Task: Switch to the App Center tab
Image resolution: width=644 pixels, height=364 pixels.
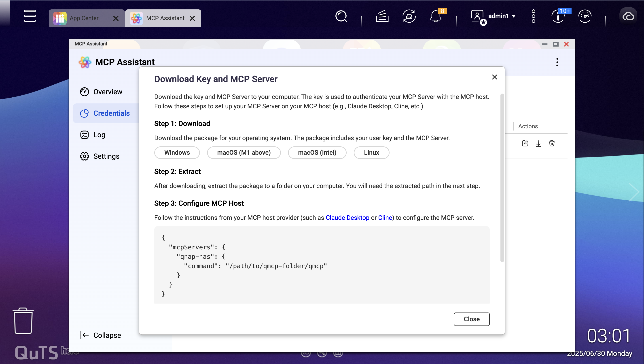Action: pos(84,18)
